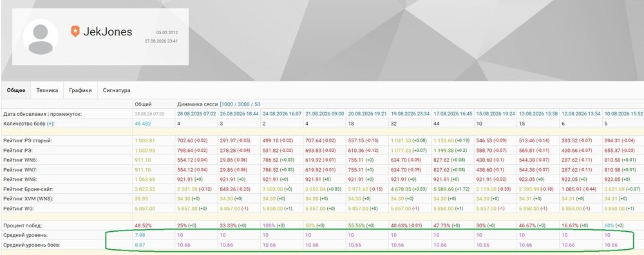Click the (+) link next to Количество боёв

click(x=50, y=124)
